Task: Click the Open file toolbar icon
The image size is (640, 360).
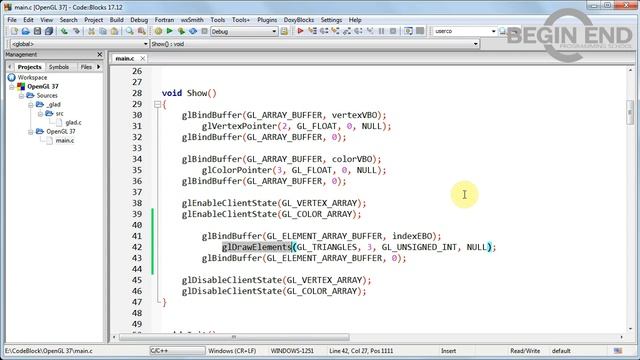Action: (x=26, y=31)
